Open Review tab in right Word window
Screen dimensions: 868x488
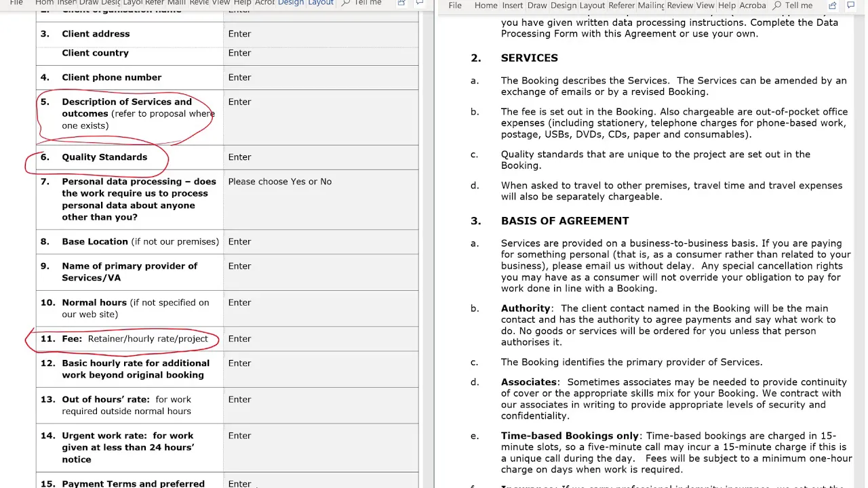pos(680,5)
